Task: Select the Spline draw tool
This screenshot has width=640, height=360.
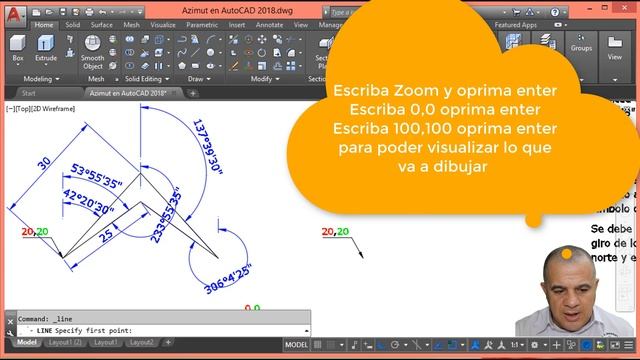Action: click(182, 52)
